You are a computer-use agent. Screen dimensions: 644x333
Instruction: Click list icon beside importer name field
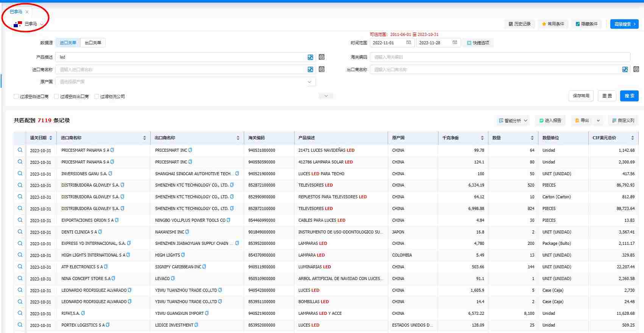322,69
